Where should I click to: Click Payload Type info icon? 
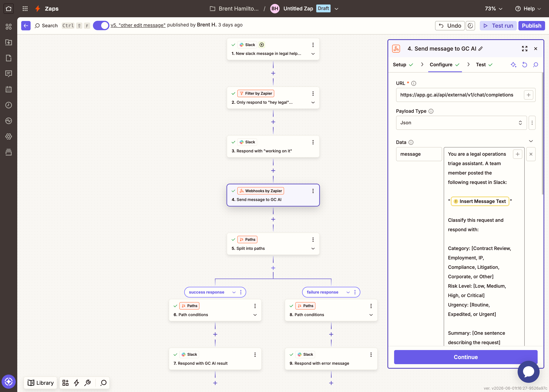click(431, 111)
